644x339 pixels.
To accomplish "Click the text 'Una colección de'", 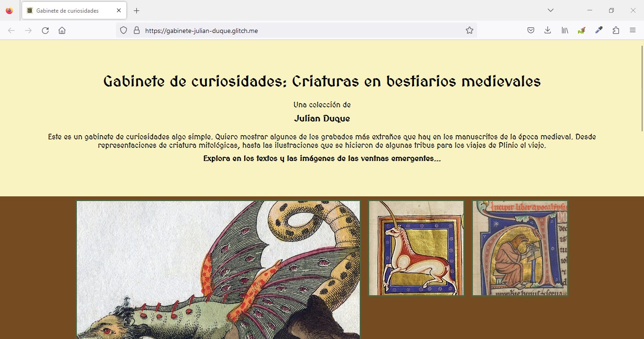I will (x=322, y=105).
